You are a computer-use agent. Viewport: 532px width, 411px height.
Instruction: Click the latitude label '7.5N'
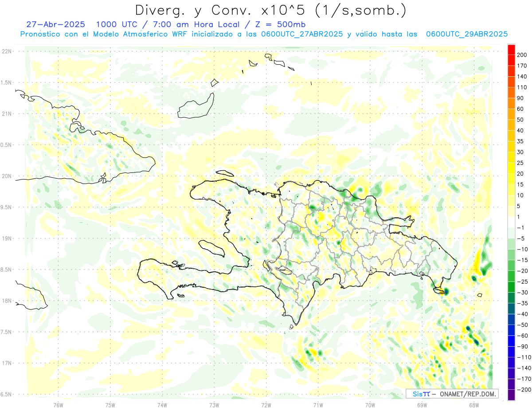pos(7,332)
